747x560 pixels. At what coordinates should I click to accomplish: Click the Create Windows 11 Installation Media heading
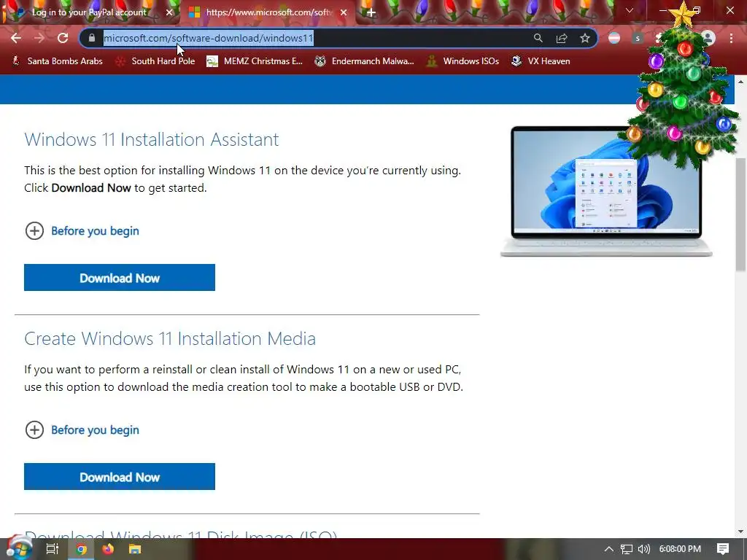pos(170,338)
